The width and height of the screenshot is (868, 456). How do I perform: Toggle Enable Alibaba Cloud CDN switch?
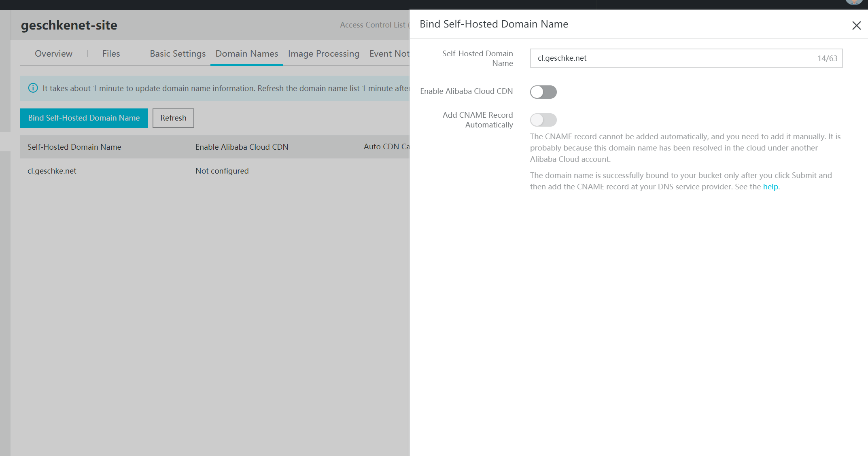pos(543,92)
